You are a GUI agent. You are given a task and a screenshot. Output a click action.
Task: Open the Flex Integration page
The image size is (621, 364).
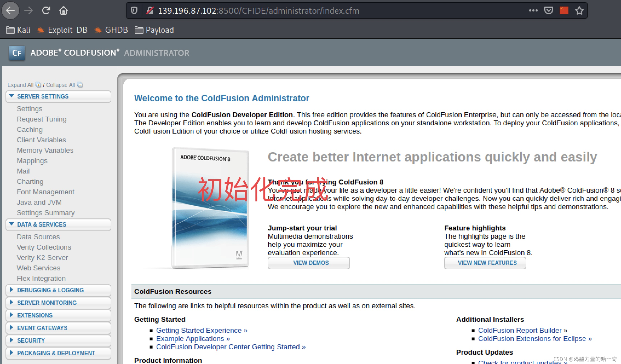click(x=41, y=278)
